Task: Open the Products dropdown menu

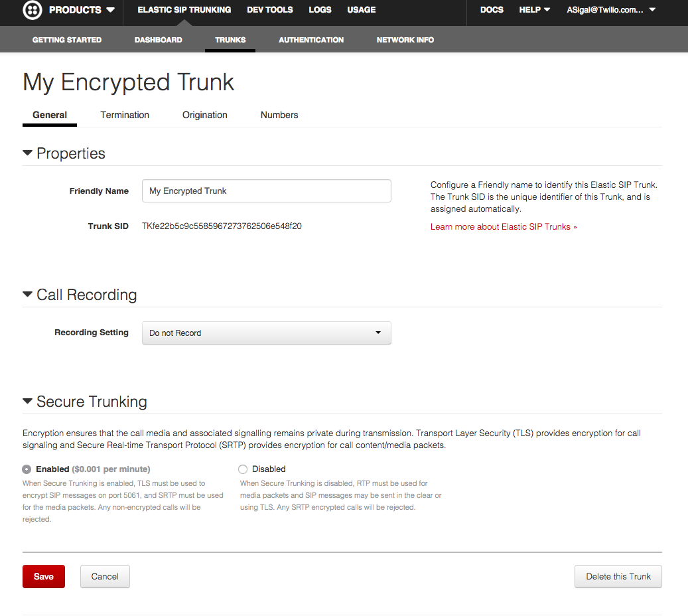Action: 82,10
